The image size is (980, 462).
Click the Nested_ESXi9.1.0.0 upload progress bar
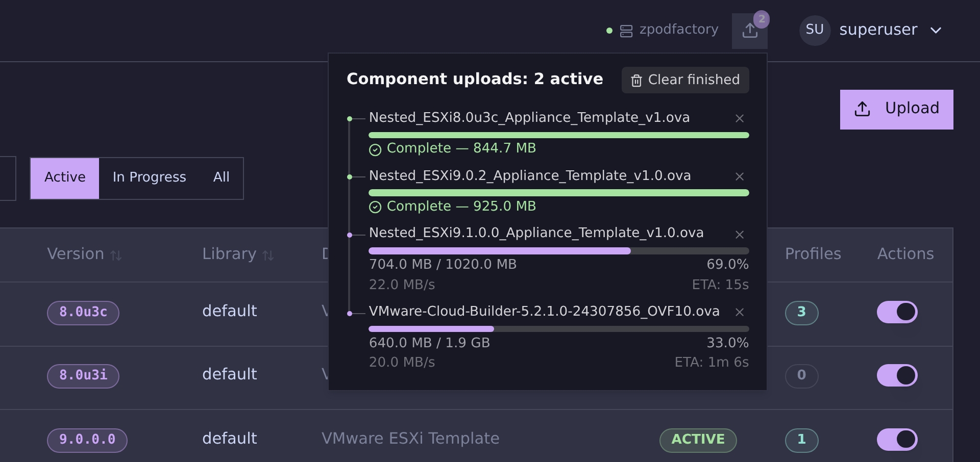click(558, 251)
